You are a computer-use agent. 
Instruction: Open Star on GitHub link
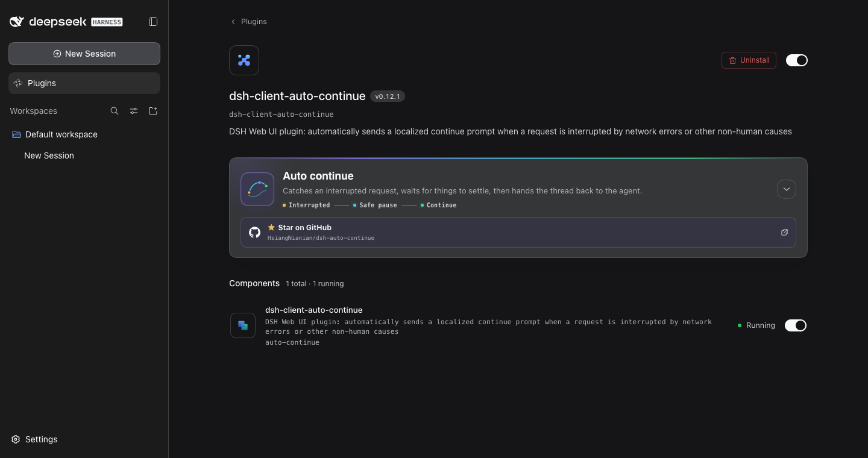[518, 232]
